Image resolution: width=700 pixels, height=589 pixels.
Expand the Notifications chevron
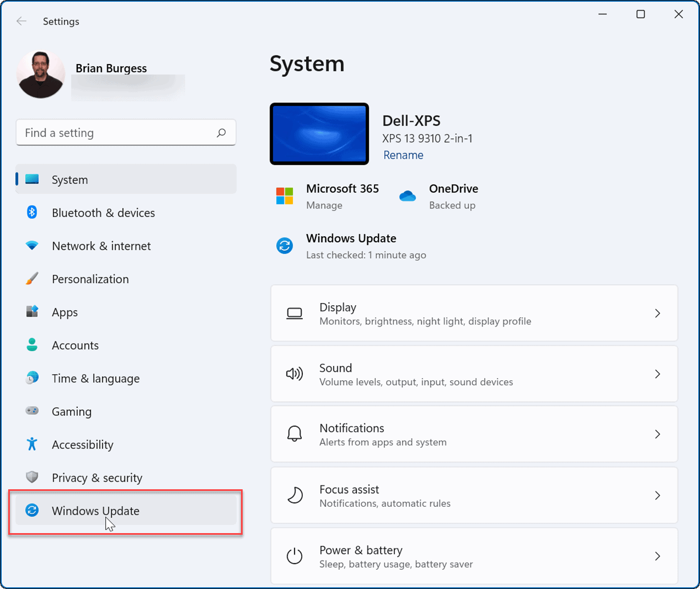pos(657,434)
